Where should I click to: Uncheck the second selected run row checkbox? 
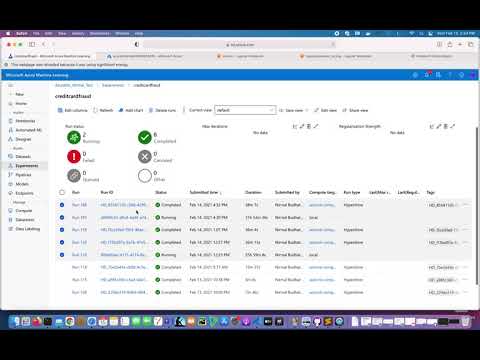coord(62,217)
